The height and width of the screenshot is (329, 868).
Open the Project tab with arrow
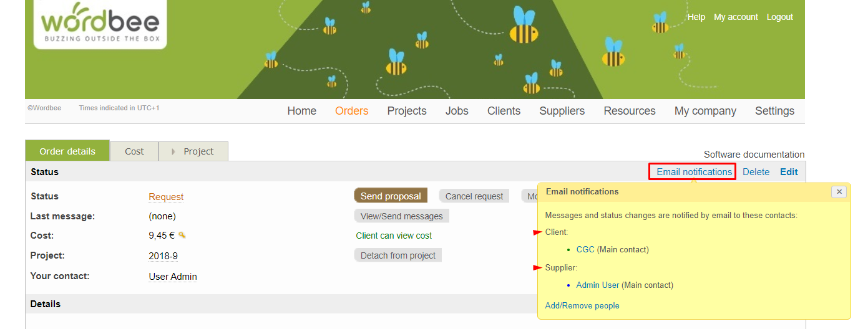click(x=193, y=151)
